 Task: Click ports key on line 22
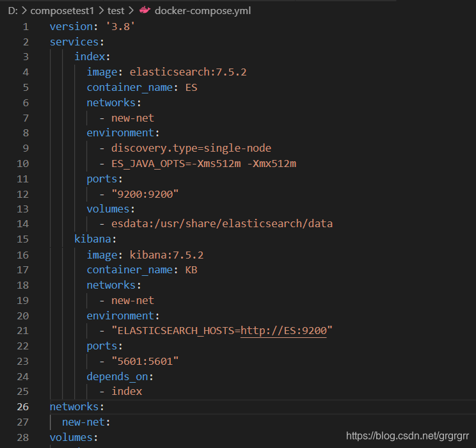102,346
